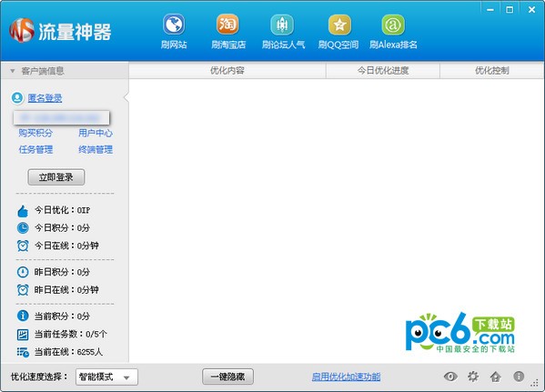Select the 刷QQ空间 star icon
Screen dimensions: 545x392
pos(339,25)
